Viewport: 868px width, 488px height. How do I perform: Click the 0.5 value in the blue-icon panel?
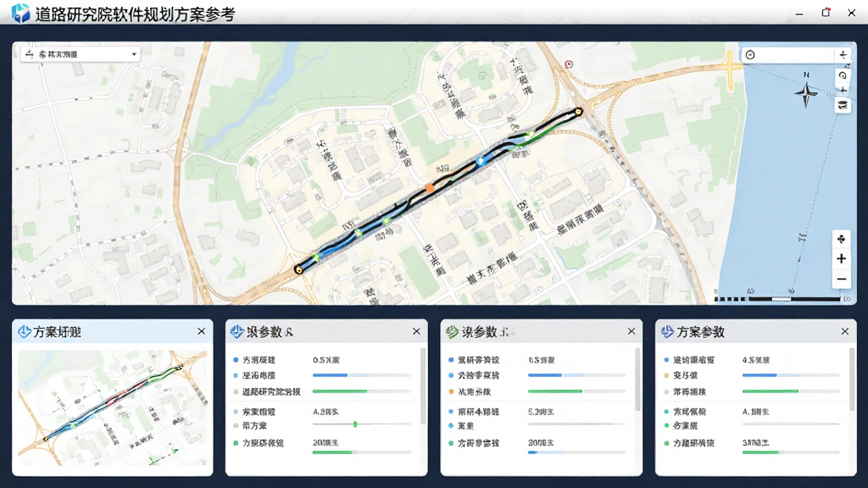click(x=326, y=359)
